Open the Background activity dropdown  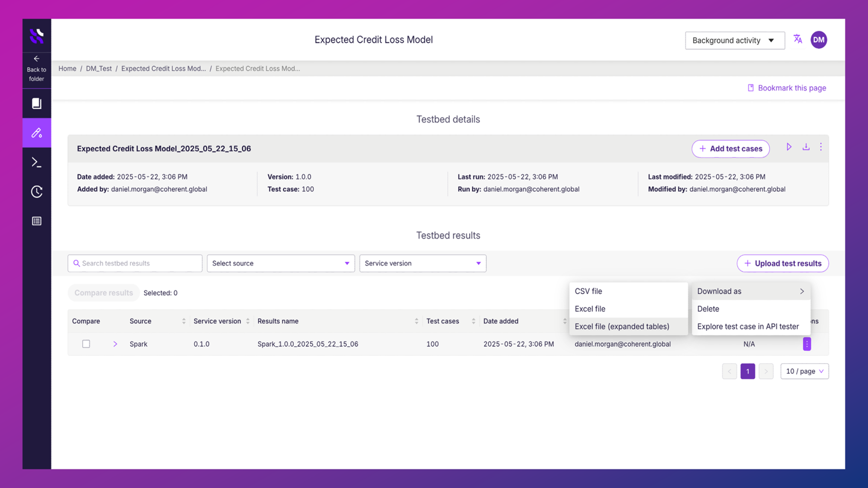pos(735,40)
